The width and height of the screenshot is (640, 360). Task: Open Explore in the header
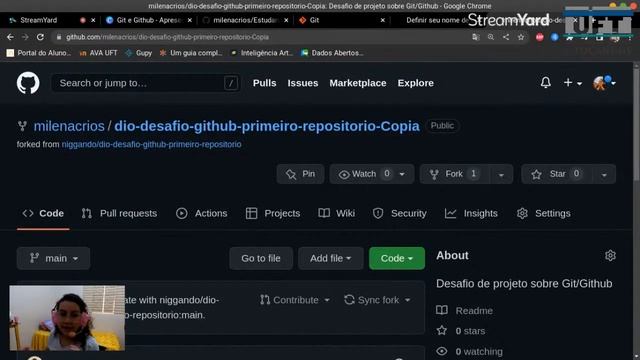pyautogui.click(x=416, y=83)
